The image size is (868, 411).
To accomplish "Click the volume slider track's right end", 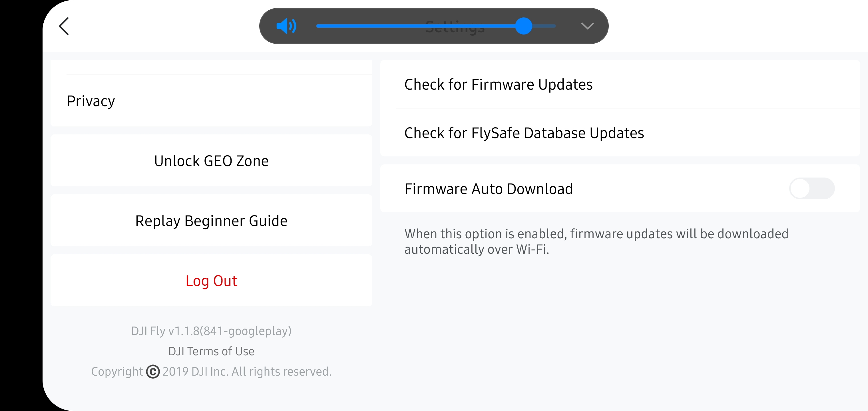I will (549, 26).
